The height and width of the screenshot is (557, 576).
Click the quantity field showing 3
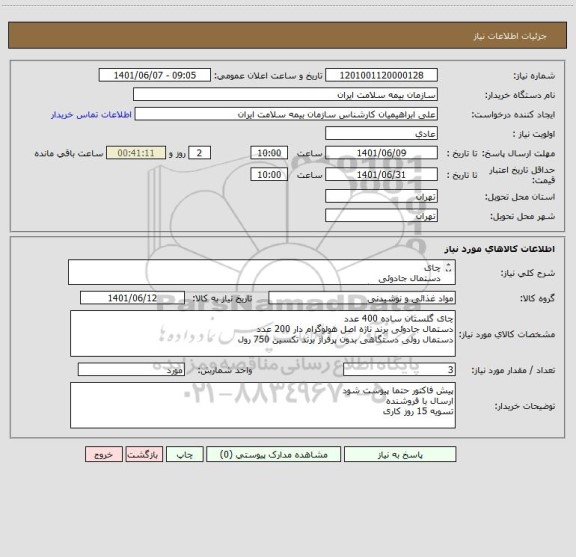pyautogui.click(x=399, y=370)
